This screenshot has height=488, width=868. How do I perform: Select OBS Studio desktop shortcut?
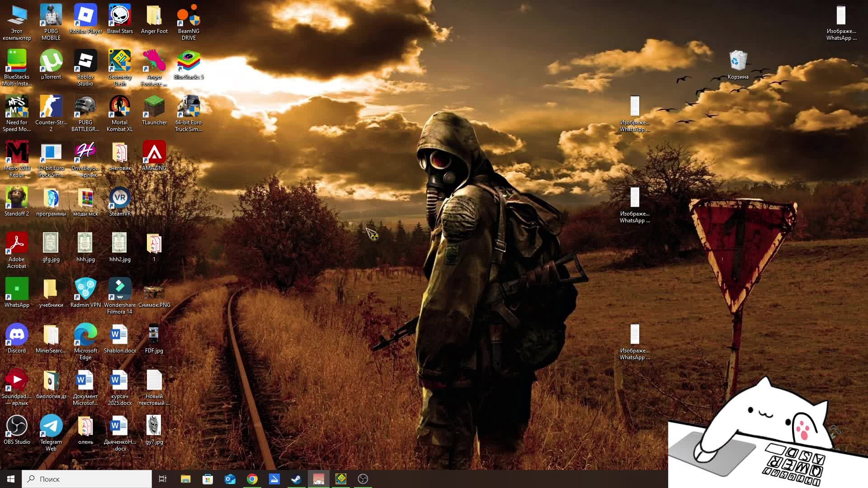click(17, 430)
